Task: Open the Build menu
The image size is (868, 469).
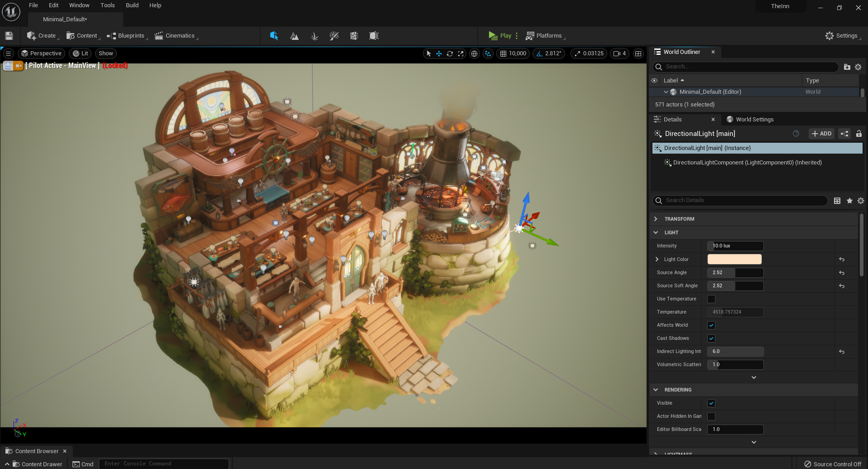Action: click(x=132, y=5)
